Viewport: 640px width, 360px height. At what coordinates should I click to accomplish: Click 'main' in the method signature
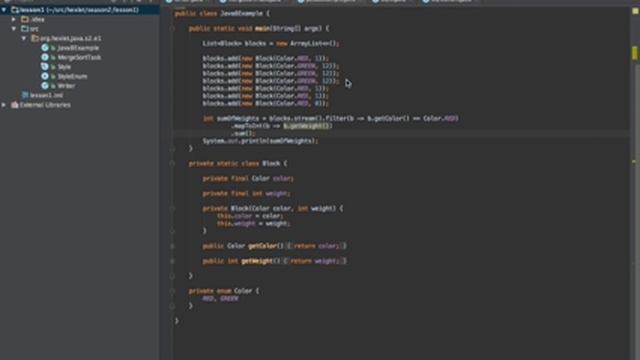coord(263,29)
